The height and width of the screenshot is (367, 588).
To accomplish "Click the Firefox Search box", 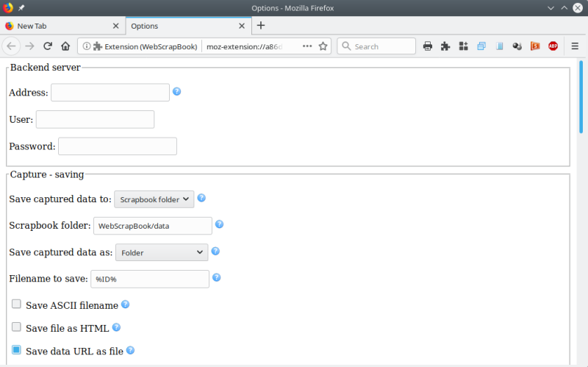I will coord(376,46).
